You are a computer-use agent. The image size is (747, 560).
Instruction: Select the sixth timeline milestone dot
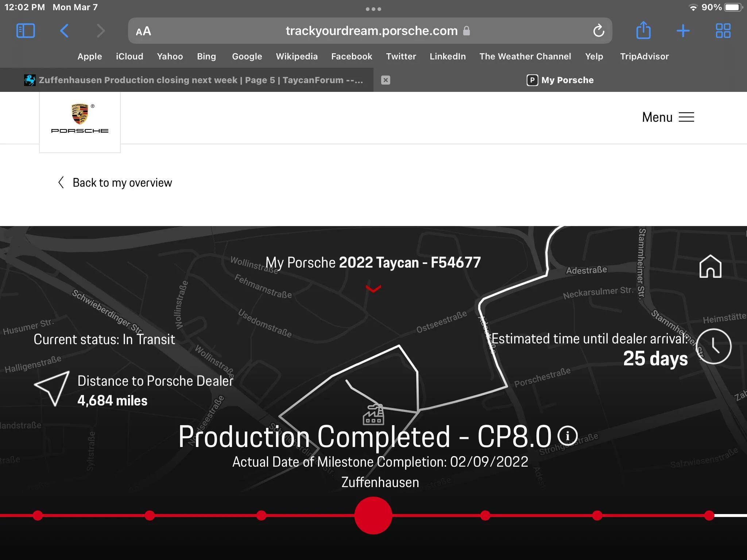[597, 516]
